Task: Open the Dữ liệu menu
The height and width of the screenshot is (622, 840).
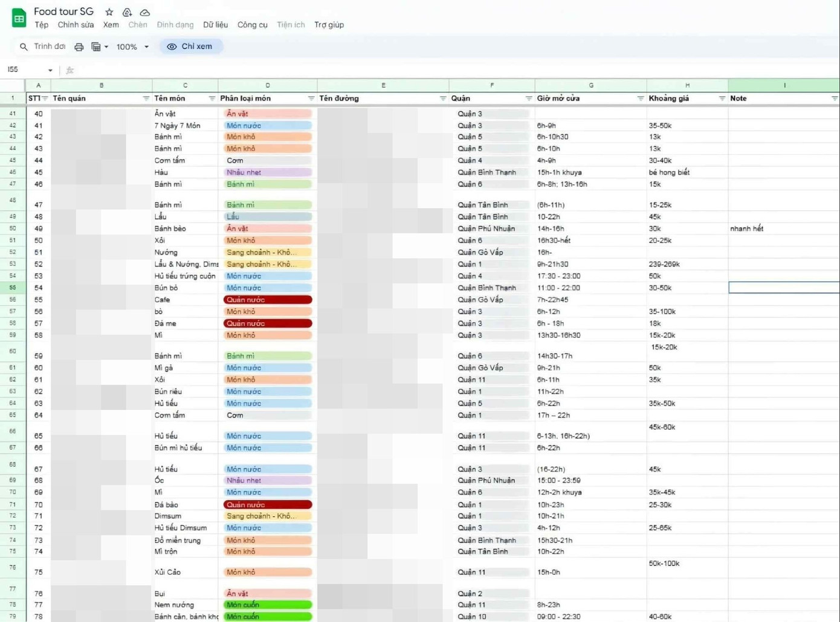Action: (215, 25)
